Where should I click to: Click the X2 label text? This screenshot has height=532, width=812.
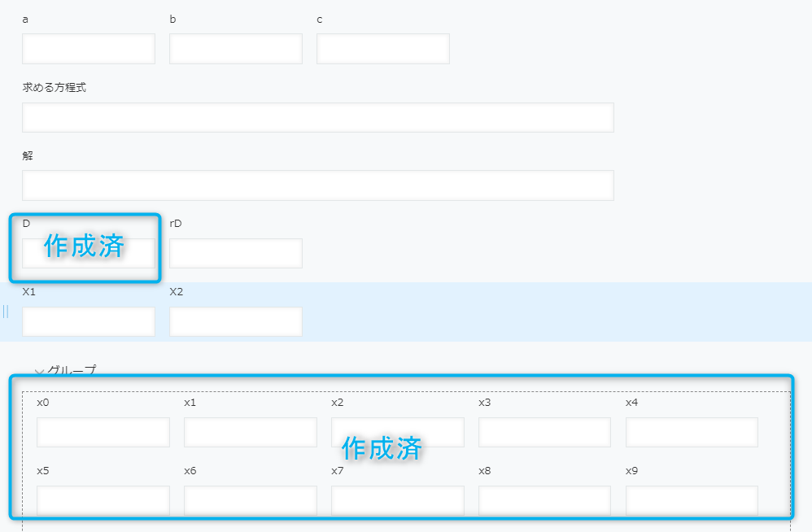(x=176, y=292)
